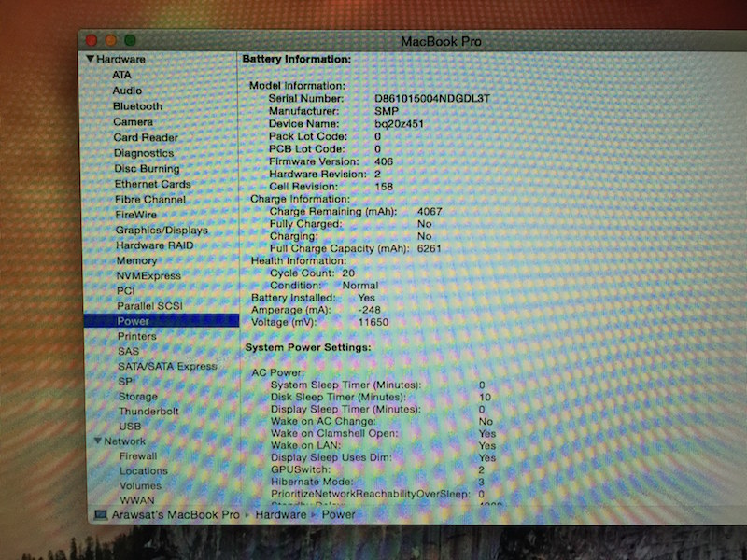The height and width of the screenshot is (560, 747).
Task: Click Firmware Version value 406
Action: (384, 161)
